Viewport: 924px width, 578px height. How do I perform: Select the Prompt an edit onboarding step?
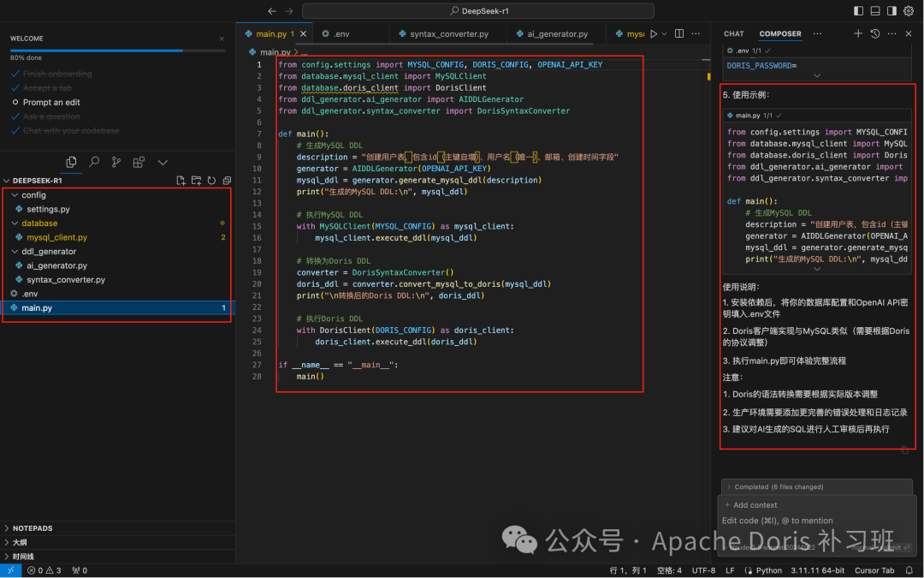51,103
